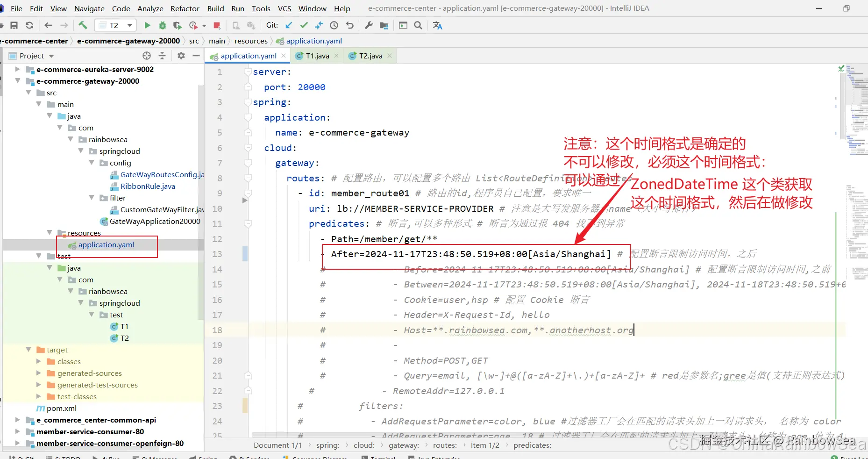Select RibbonRule.java in the project tree
Image resolution: width=868 pixels, height=459 pixels.
(142, 186)
